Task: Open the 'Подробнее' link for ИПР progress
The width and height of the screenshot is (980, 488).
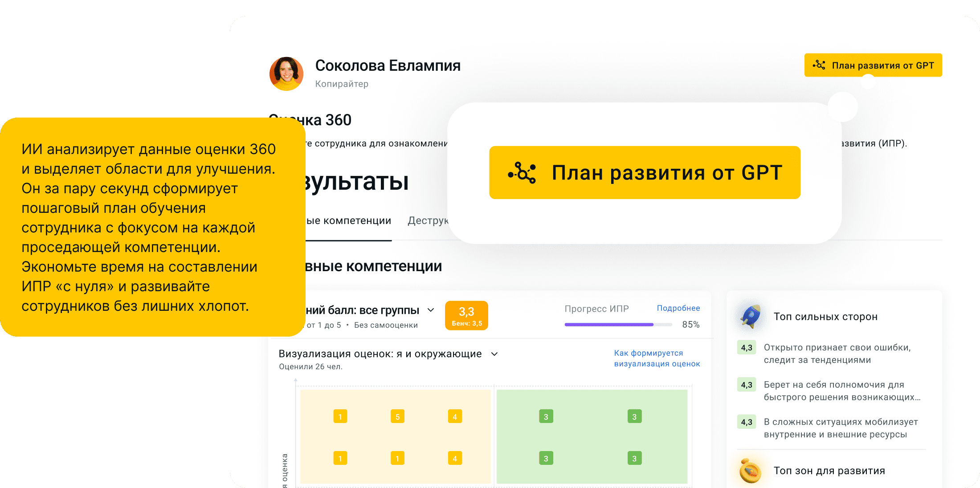Action: pyautogui.click(x=678, y=308)
